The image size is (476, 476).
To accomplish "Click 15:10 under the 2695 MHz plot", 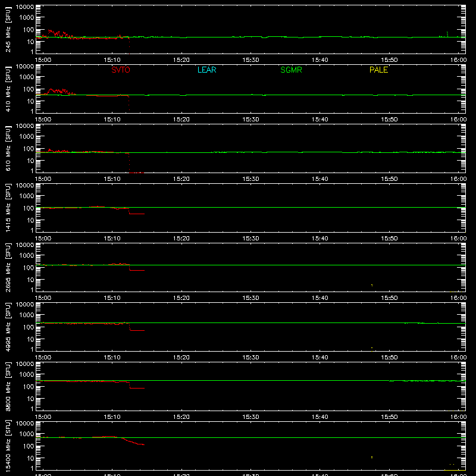I will 112,298.
